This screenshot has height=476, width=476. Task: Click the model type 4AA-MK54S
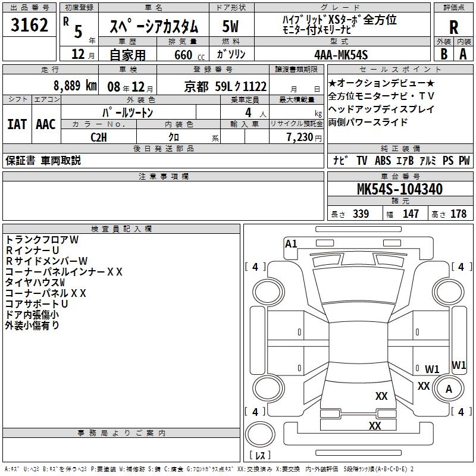(341, 54)
